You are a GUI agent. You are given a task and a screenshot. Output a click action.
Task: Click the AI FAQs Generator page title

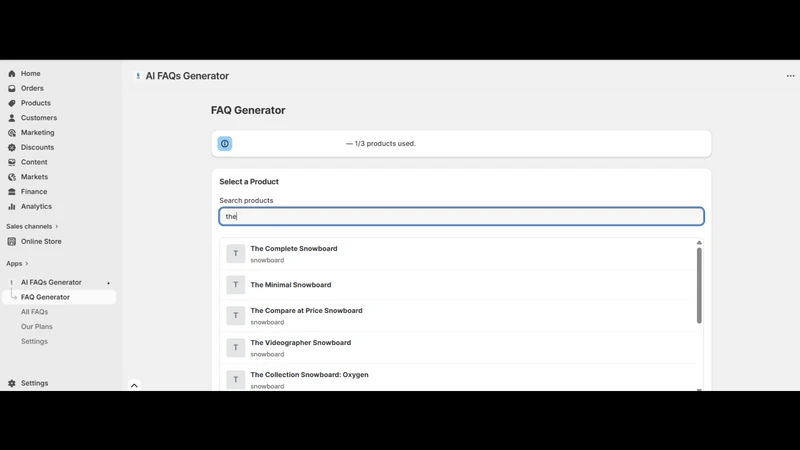coord(187,76)
